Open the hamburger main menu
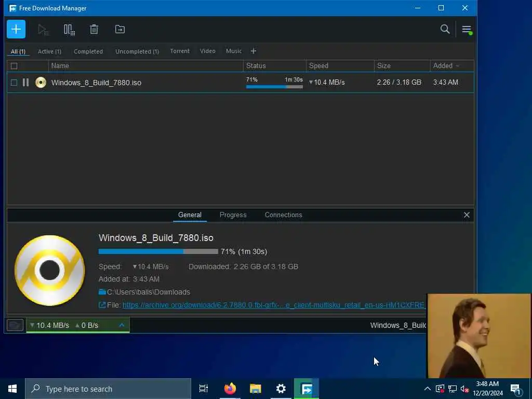The width and height of the screenshot is (532, 399). [x=467, y=30]
